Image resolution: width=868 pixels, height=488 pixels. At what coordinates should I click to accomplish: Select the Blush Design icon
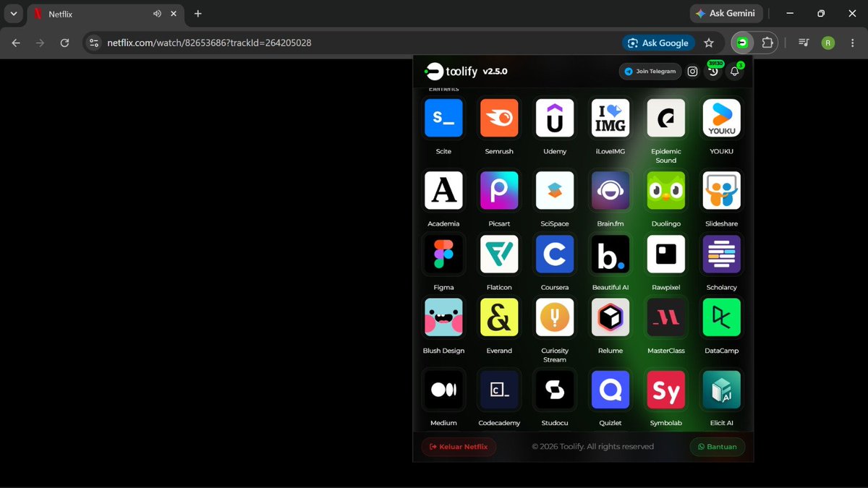click(x=443, y=317)
